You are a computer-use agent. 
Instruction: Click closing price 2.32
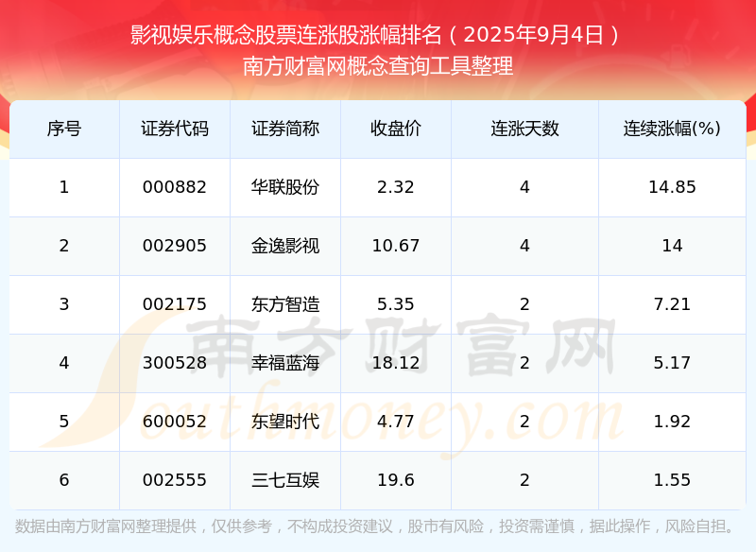tap(396, 187)
